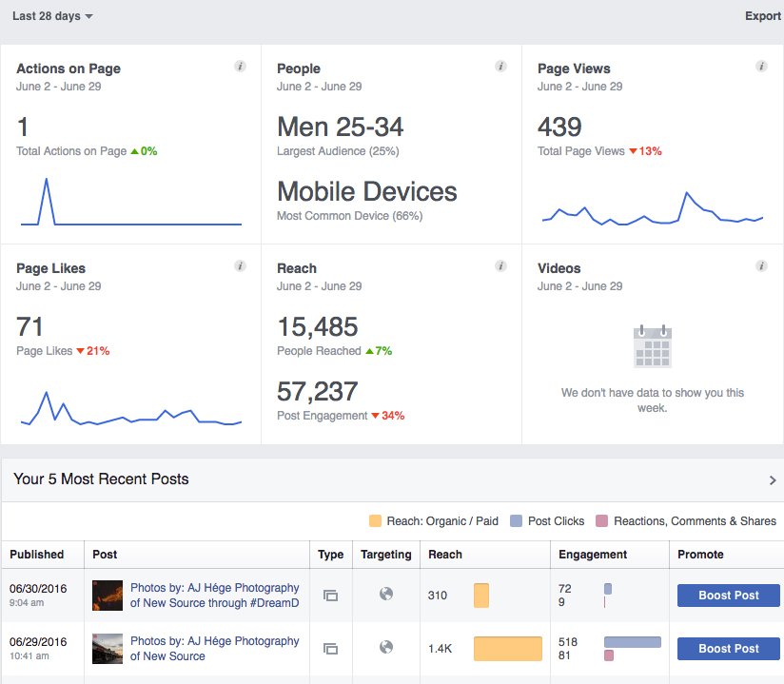
Task: Click the Published column header
Action: [x=37, y=554]
